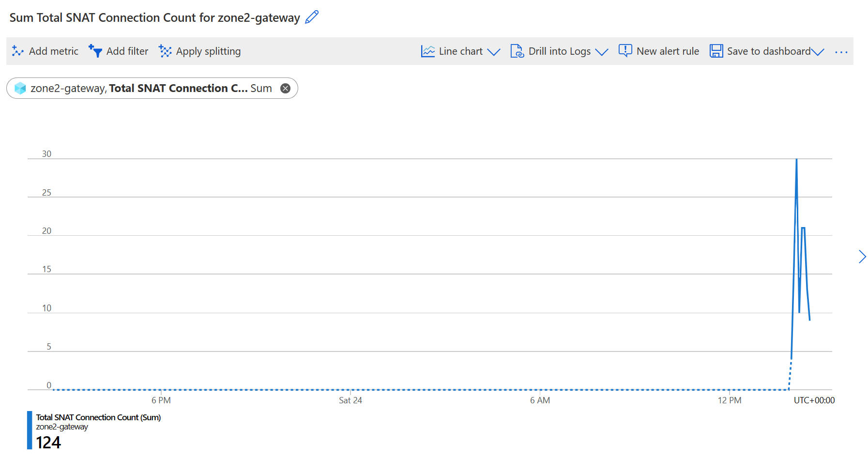Open the Save to dashboard dropdown chevron

[818, 52]
